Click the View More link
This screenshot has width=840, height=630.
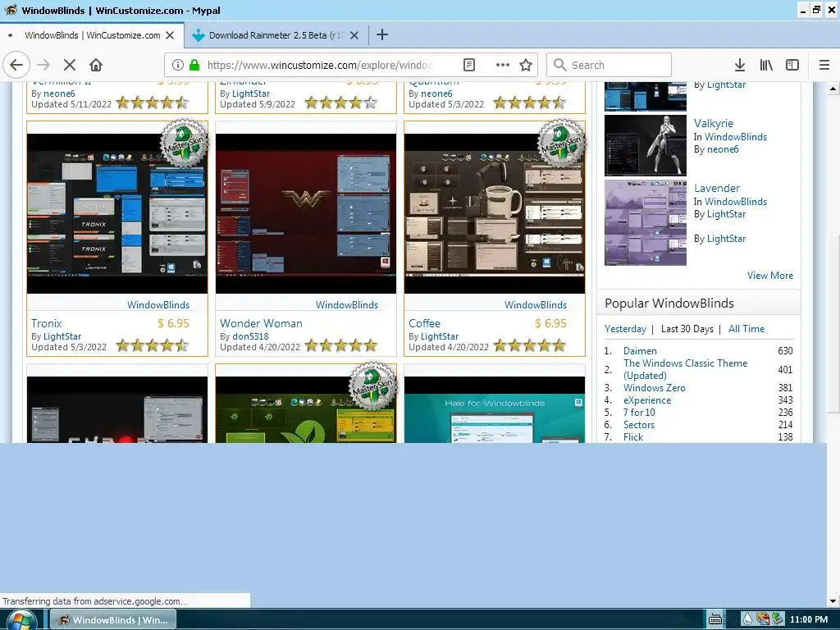pyautogui.click(x=770, y=276)
